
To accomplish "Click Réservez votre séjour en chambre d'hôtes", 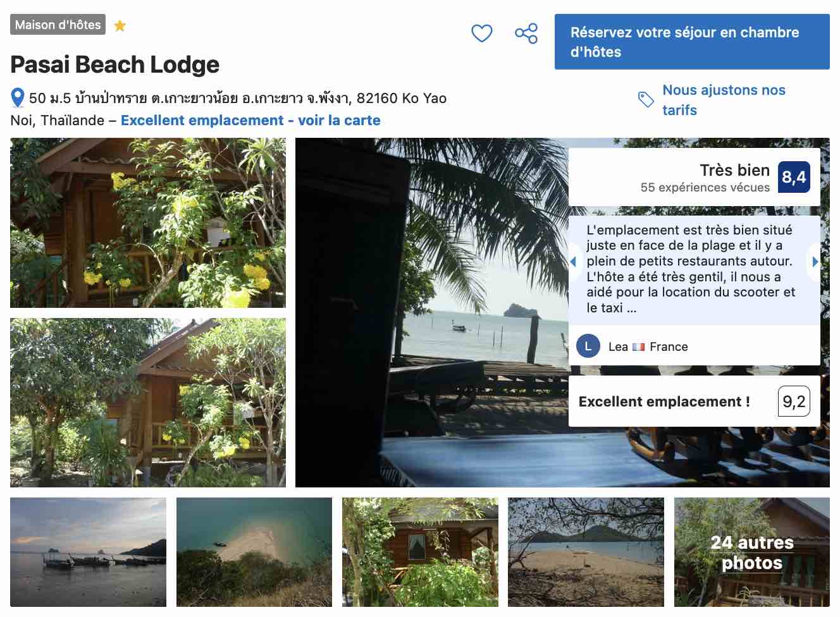I will pos(692,42).
